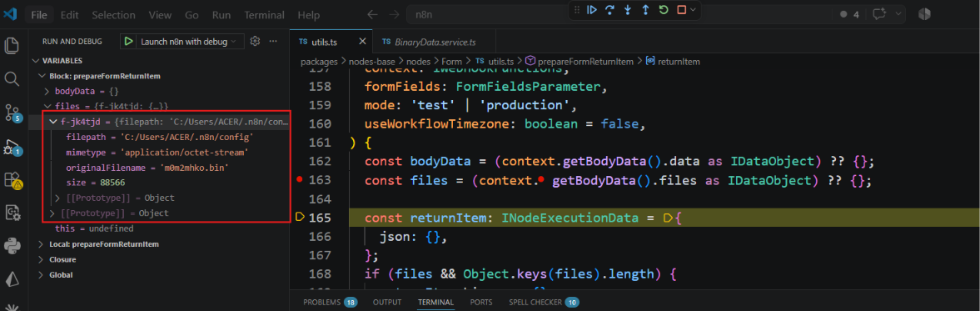
Task: Open the Run and Debug view icon
Action: pos(12,147)
